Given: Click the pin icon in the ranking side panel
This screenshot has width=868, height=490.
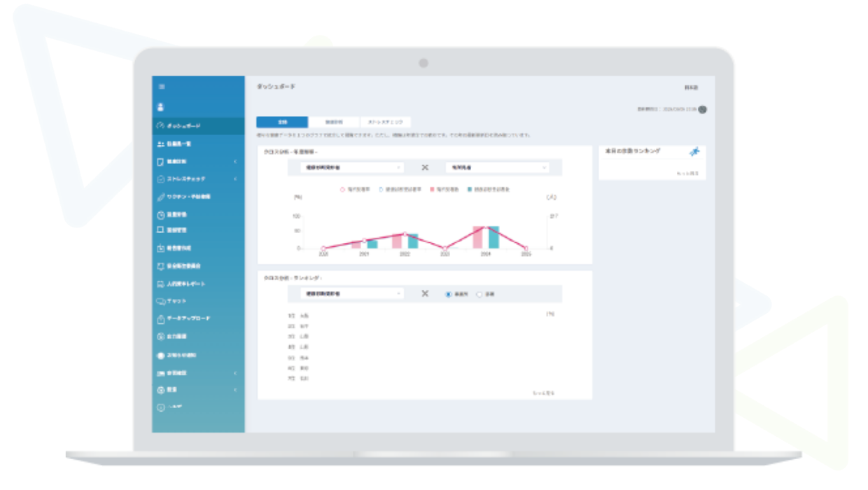Looking at the screenshot, I should tap(693, 152).
